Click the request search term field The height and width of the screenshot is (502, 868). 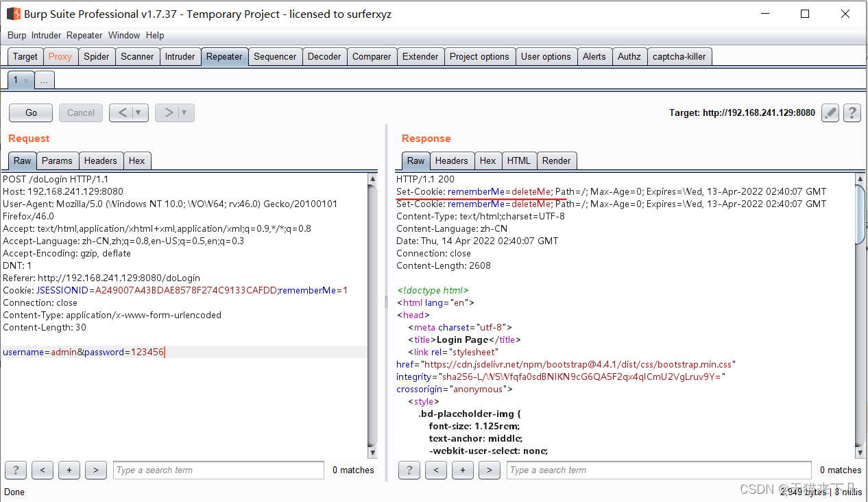(219, 470)
